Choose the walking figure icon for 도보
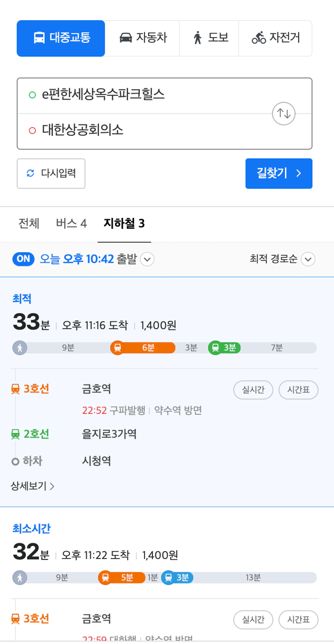The image size is (334, 644). coord(197,38)
